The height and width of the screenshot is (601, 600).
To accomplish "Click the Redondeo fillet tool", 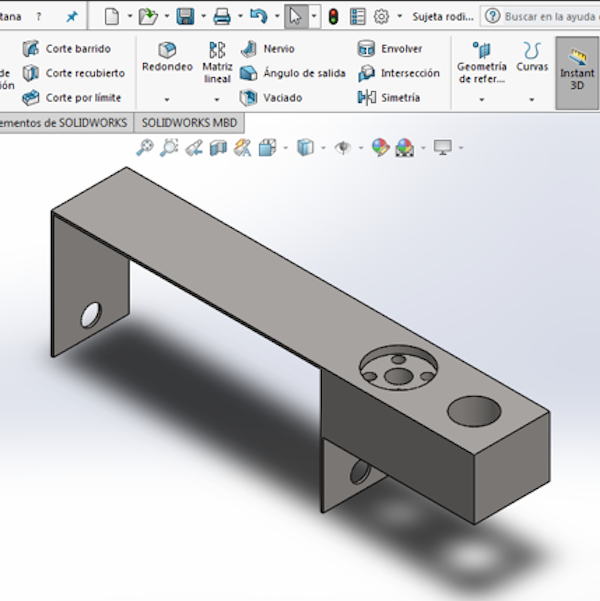I will coord(167,57).
